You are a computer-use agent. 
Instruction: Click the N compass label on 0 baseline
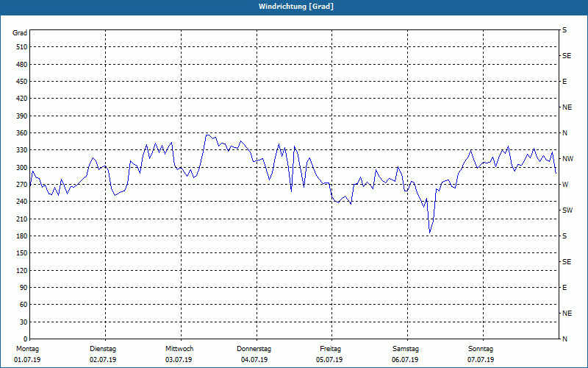pos(564,339)
